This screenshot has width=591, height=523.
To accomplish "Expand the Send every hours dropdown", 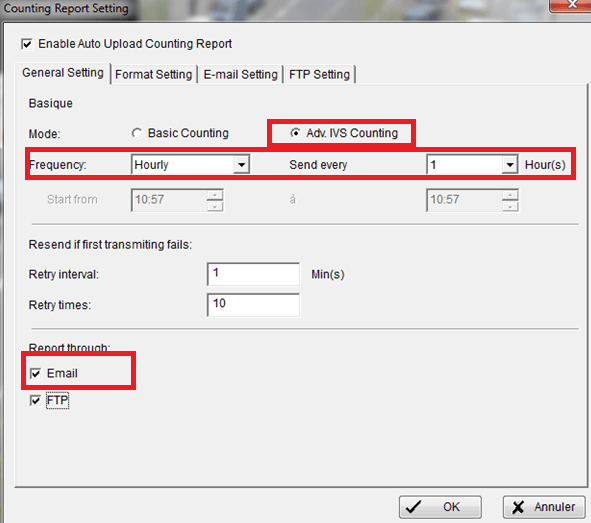I will tap(472, 165).
